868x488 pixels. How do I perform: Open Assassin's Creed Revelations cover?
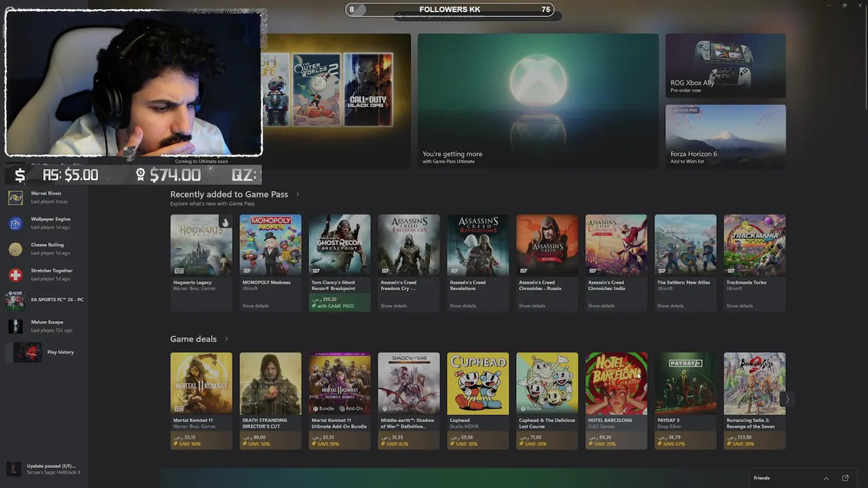[478, 245]
